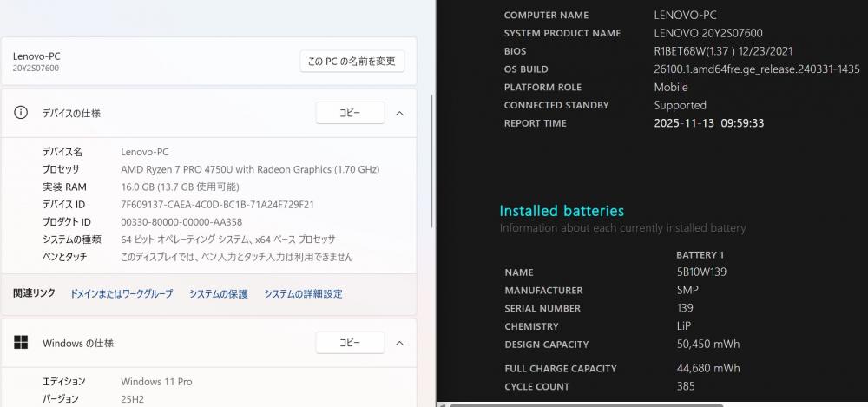Click the device specifications info icon
The image size is (868, 407).
[x=21, y=113]
